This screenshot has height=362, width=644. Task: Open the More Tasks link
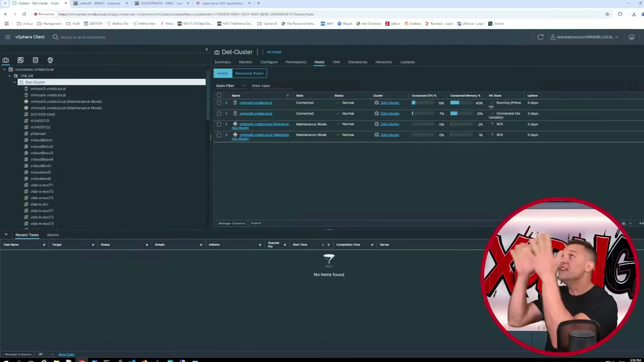(66, 355)
